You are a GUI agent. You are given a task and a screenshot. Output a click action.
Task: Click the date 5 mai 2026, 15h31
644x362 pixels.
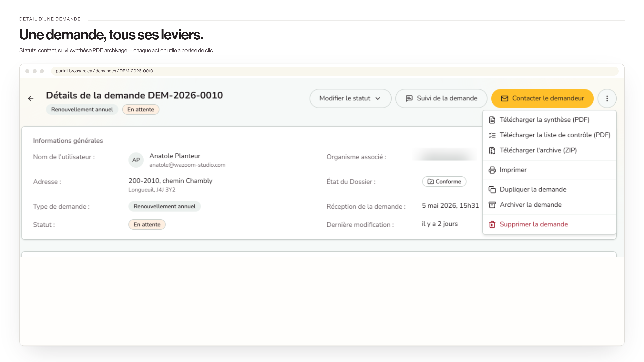coord(451,206)
